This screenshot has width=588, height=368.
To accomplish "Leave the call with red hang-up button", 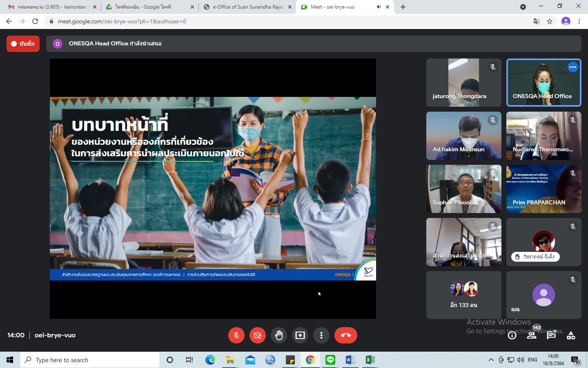I will pos(345,335).
